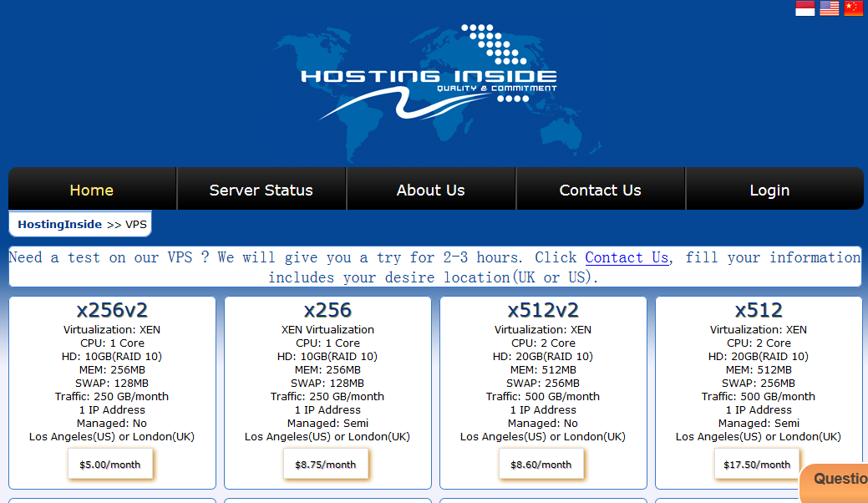Order the x512v2 plan at $8.60/month
This screenshot has width=868, height=503.
pyautogui.click(x=541, y=465)
